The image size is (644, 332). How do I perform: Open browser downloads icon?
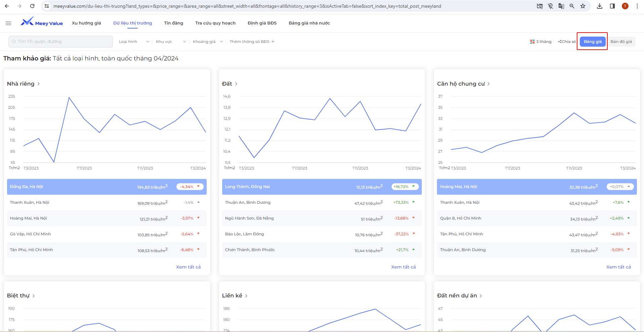tap(600, 6)
